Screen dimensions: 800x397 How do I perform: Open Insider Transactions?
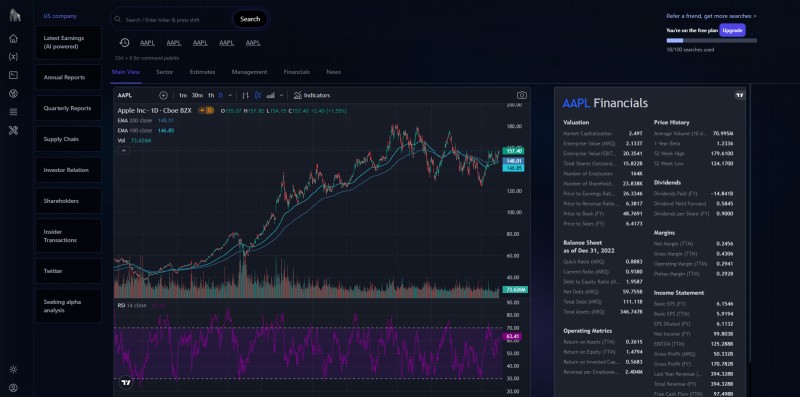[x=68, y=236]
